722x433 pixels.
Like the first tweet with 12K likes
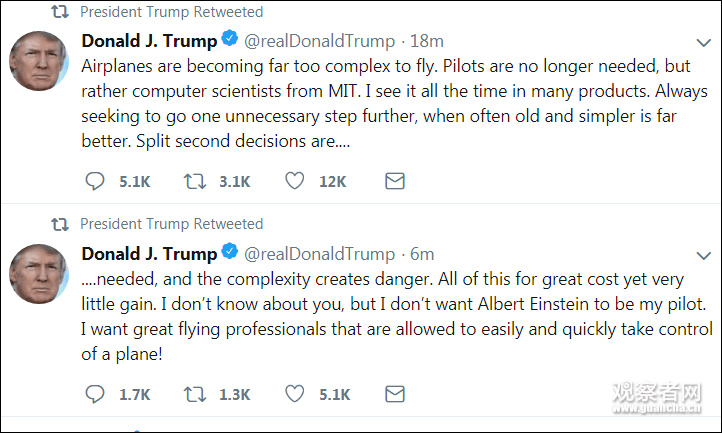point(295,182)
